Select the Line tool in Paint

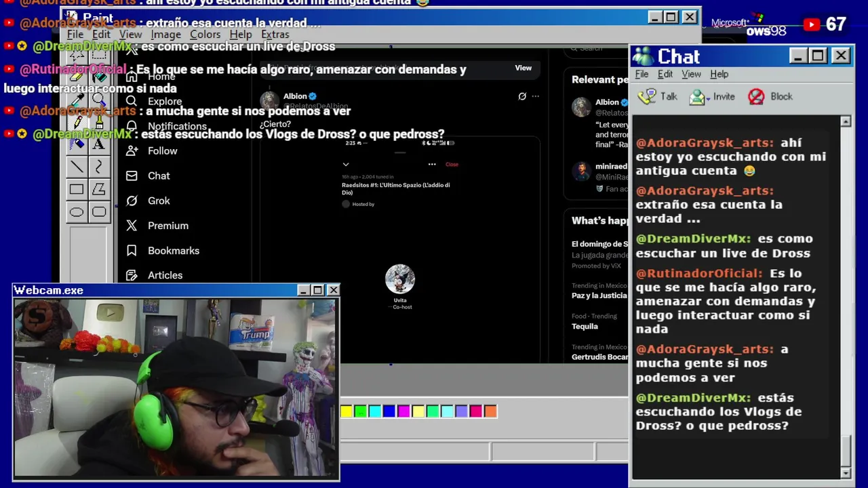click(77, 166)
